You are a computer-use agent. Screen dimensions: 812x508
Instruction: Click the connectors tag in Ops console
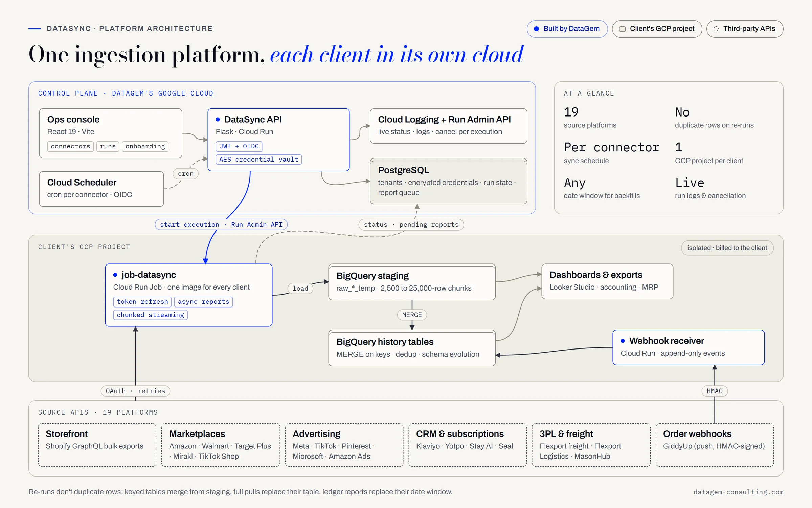point(70,146)
